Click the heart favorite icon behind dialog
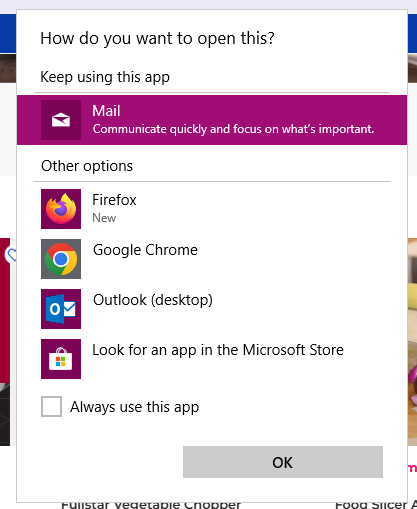417x509 pixels. pyautogui.click(x=11, y=255)
